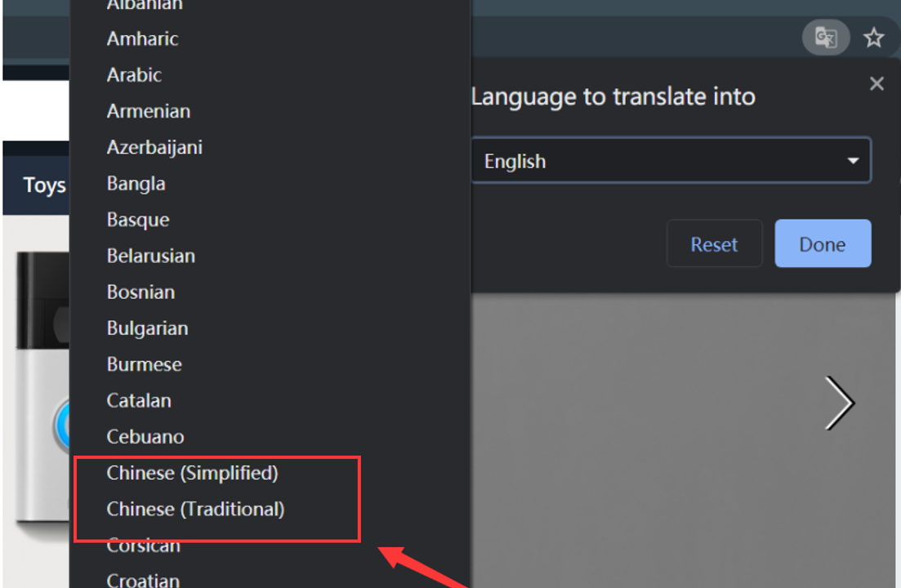
Task: Select Bangla language option
Action: [136, 184]
